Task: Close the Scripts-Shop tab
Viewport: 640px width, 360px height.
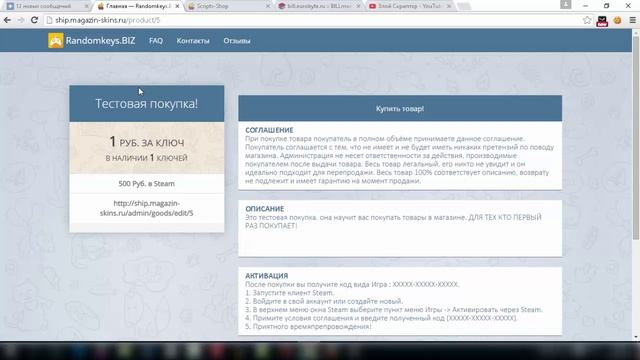Action: point(268,6)
